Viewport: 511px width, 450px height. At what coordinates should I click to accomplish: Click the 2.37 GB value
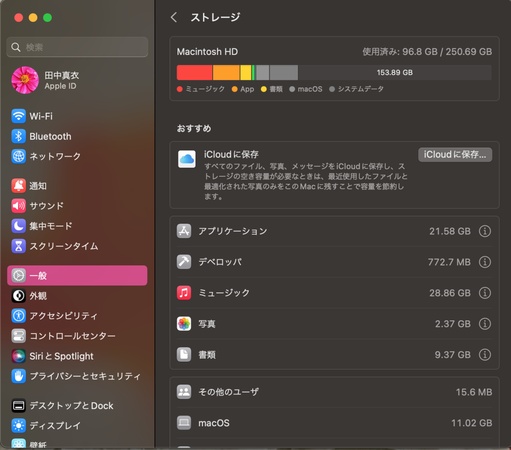[453, 324]
